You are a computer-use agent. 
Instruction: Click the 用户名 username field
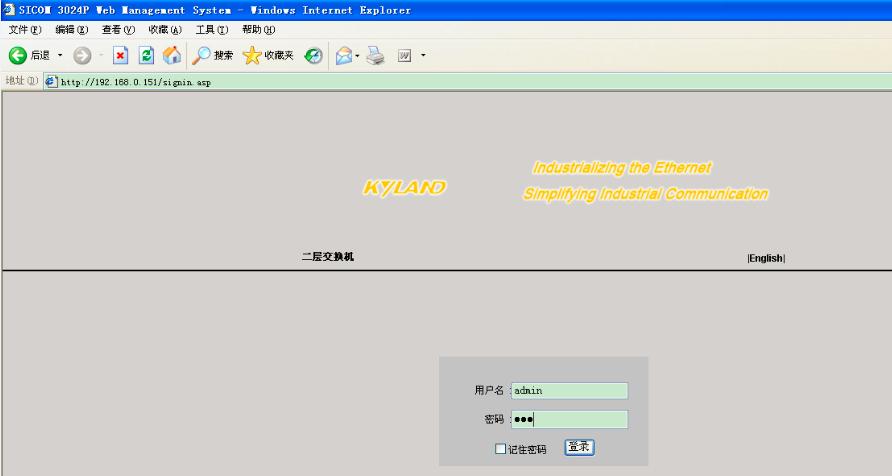[x=569, y=391]
